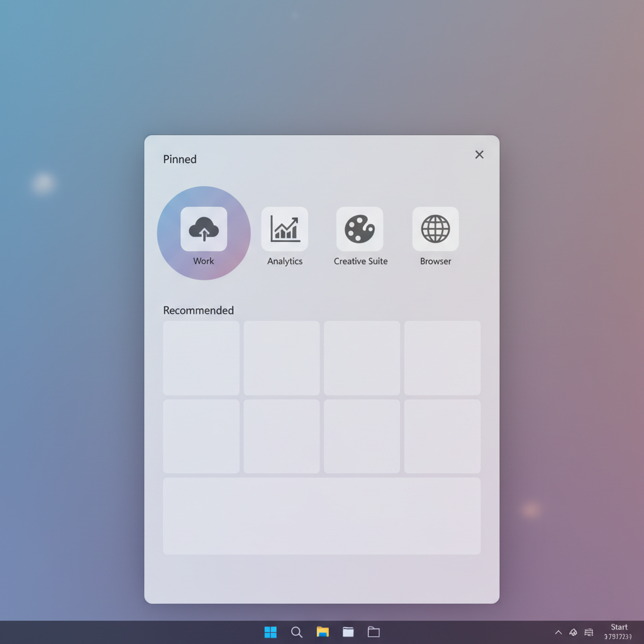This screenshot has width=644, height=644.
Task: Expand hidden system tray icons
Action: pyautogui.click(x=558, y=632)
